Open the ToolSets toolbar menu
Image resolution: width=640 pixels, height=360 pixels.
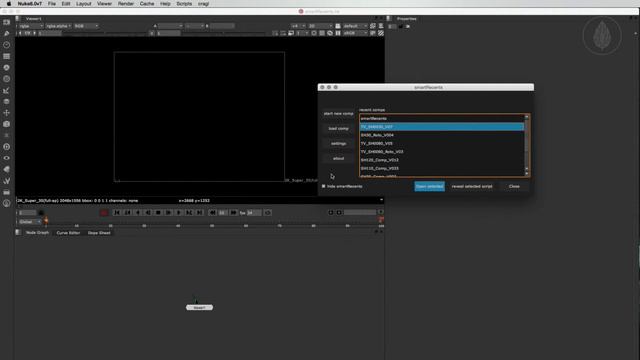pos(7,180)
